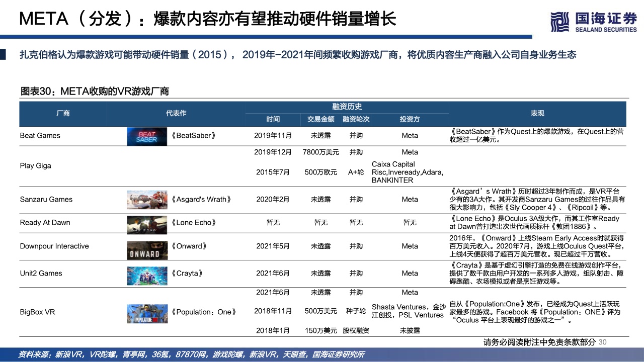Select the "代表作" column header

coord(176,114)
